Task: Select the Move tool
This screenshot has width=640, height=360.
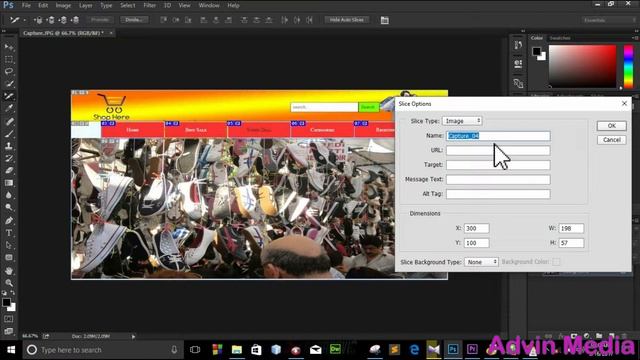Action: (9, 47)
